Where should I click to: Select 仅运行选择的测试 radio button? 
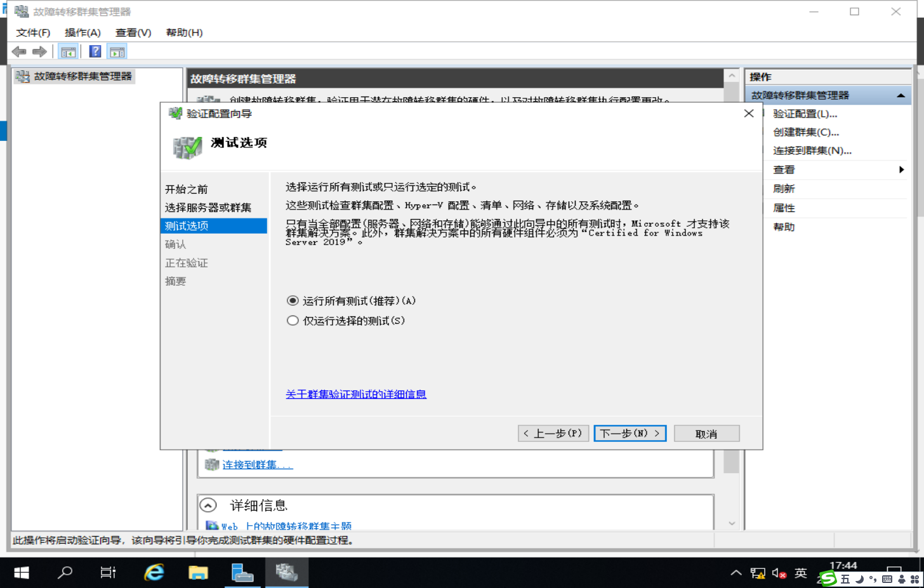pyautogui.click(x=292, y=321)
